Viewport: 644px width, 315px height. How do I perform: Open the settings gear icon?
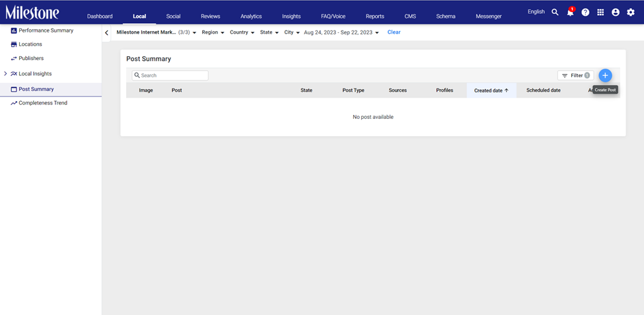630,13
